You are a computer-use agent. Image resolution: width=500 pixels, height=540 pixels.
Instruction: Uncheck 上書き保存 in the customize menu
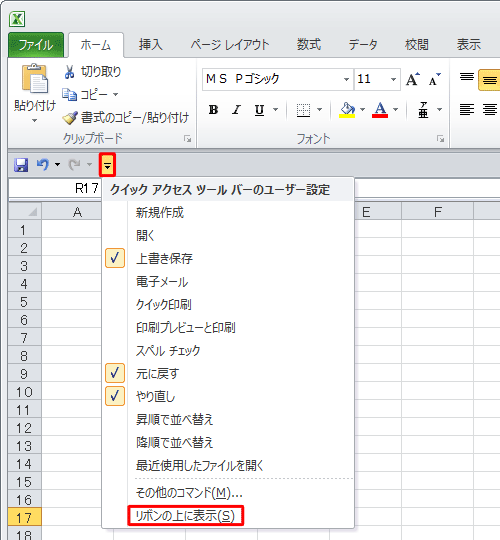(115, 258)
